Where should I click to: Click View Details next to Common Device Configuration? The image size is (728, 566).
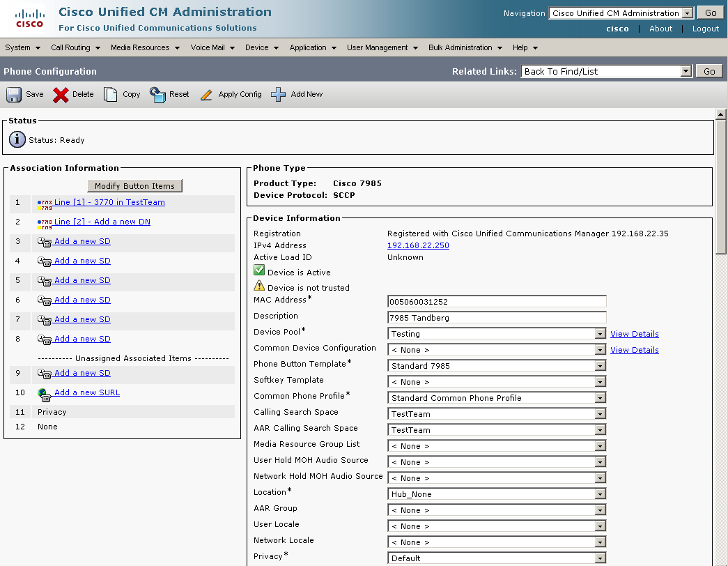point(634,350)
